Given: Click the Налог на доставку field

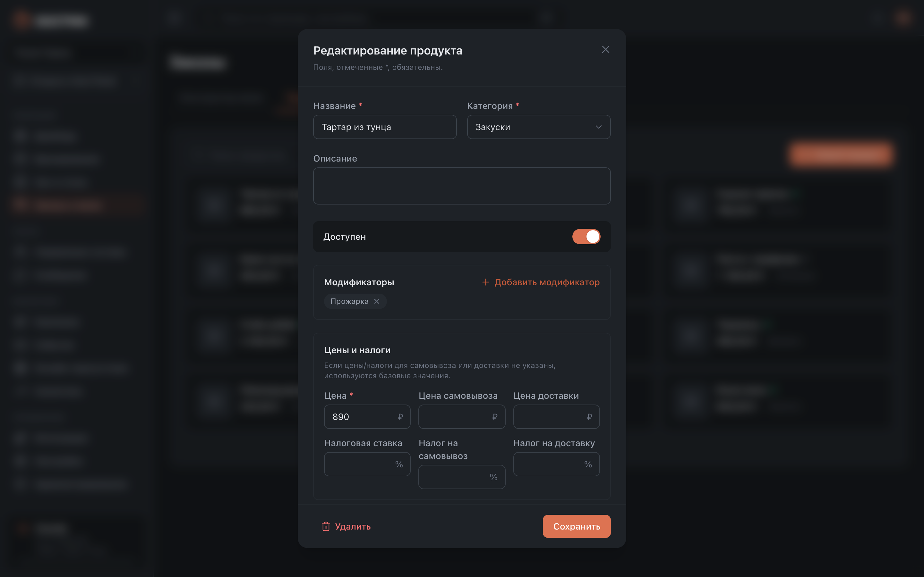Looking at the screenshot, I should coord(556,464).
